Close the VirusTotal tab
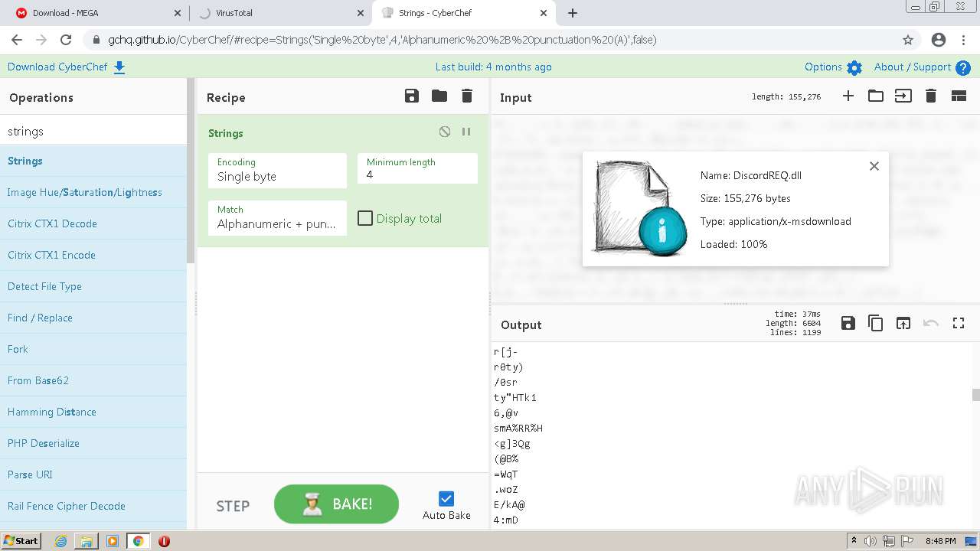 360,13
